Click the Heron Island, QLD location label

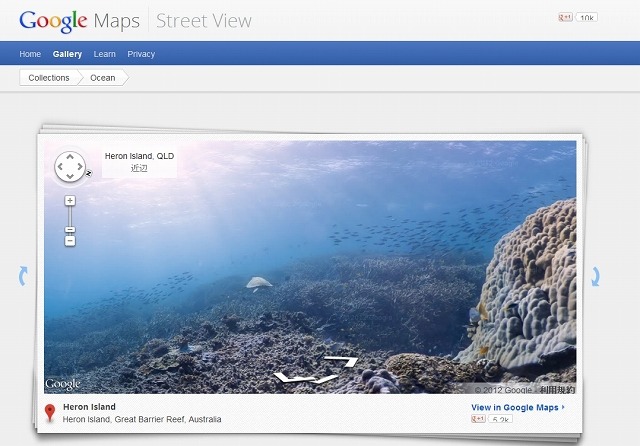pyautogui.click(x=139, y=156)
